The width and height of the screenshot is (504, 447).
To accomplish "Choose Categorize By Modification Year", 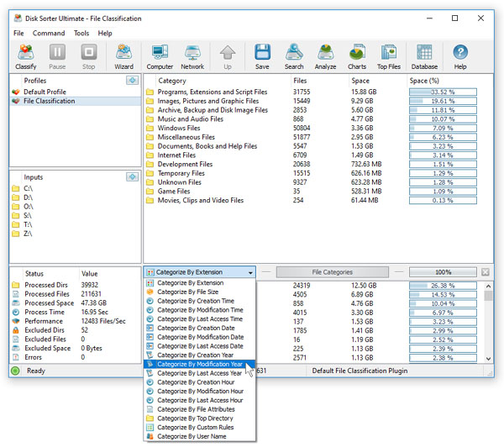I will click(x=200, y=364).
